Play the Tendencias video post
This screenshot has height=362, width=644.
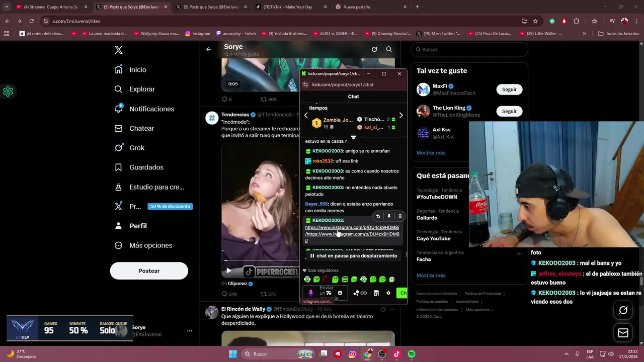[x=228, y=270]
